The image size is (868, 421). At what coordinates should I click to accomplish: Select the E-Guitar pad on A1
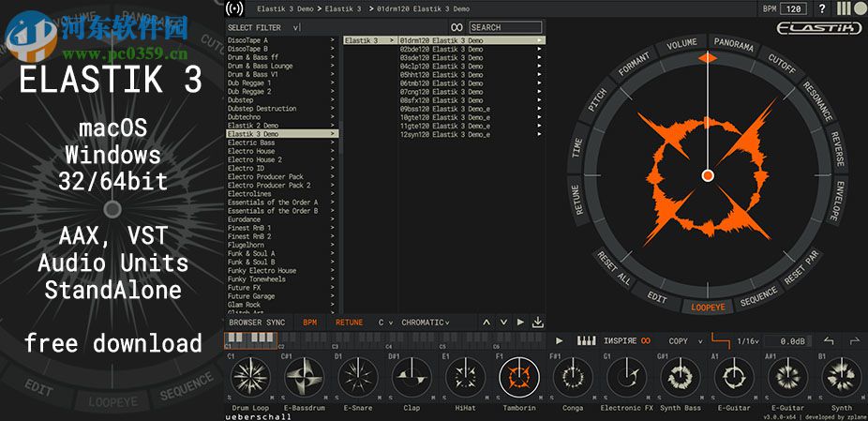tap(734, 377)
